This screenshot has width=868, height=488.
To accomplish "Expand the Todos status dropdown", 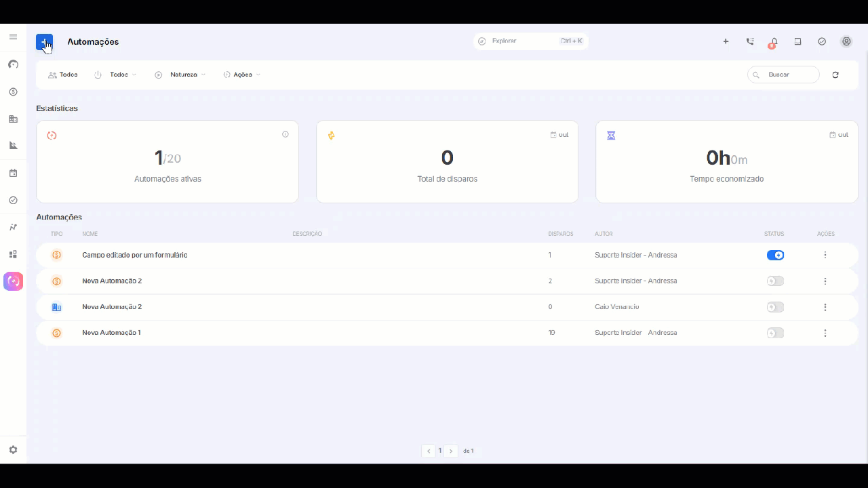I will [x=115, y=75].
